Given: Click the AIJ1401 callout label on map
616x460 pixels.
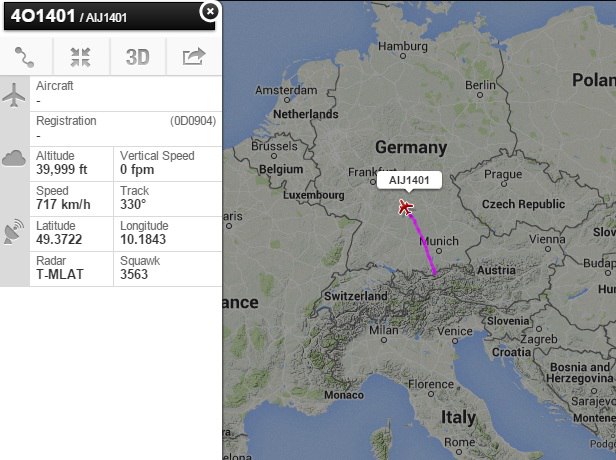Looking at the screenshot, I should click(x=409, y=180).
